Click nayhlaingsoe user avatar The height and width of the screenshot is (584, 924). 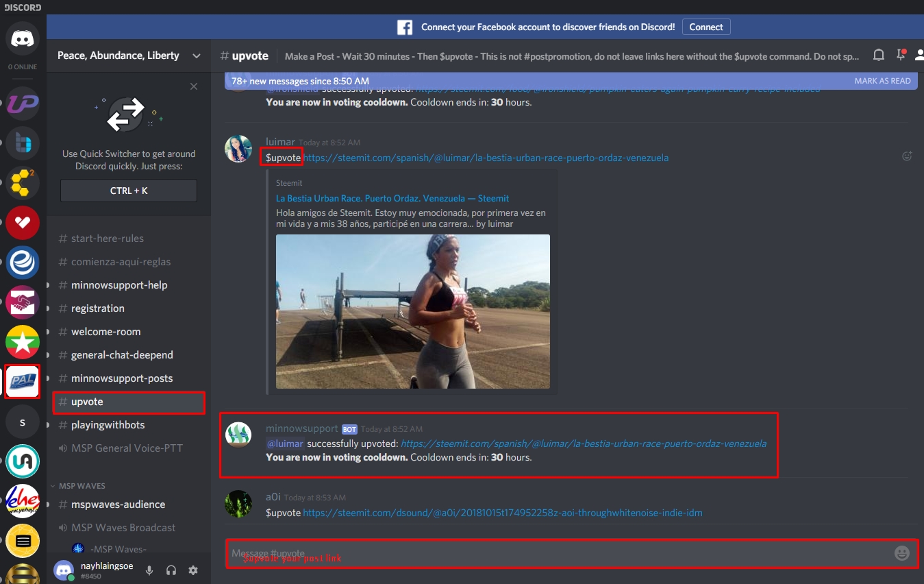(x=64, y=570)
